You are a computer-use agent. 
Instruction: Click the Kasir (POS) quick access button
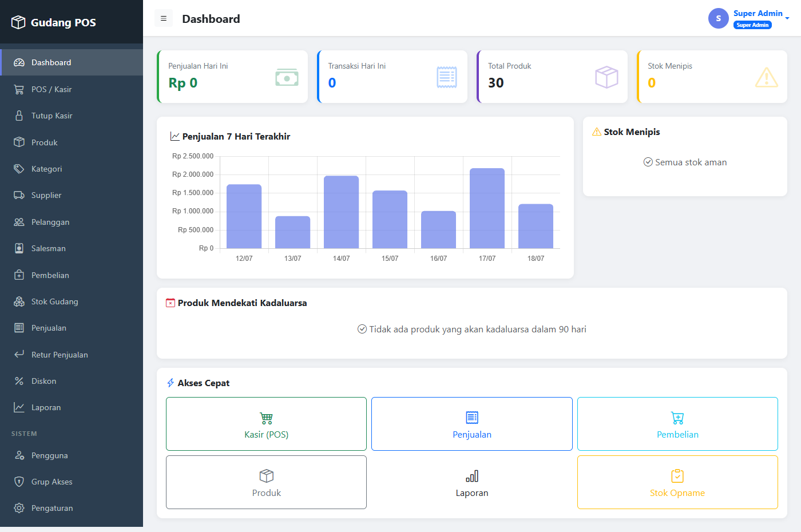pos(266,424)
